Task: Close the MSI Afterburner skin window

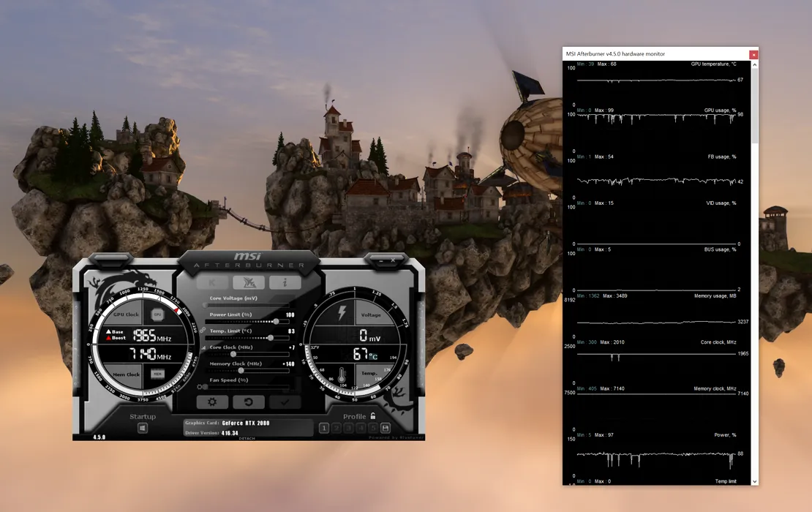Action: [393, 260]
